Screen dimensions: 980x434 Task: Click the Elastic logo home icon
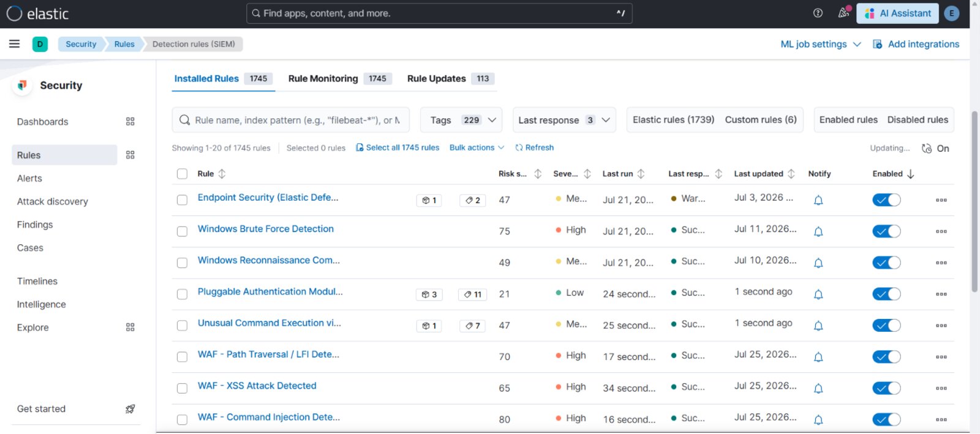(14, 13)
